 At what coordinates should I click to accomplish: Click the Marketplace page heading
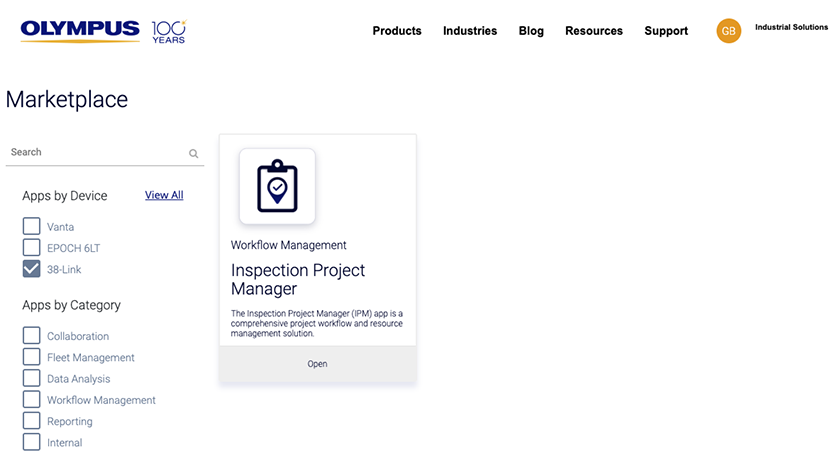pos(67,99)
